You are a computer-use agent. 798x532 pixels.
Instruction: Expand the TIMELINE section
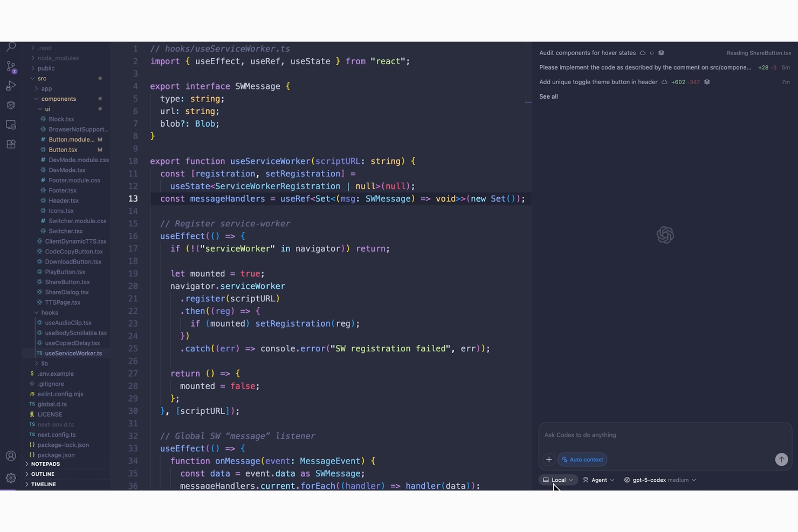click(x=43, y=485)
